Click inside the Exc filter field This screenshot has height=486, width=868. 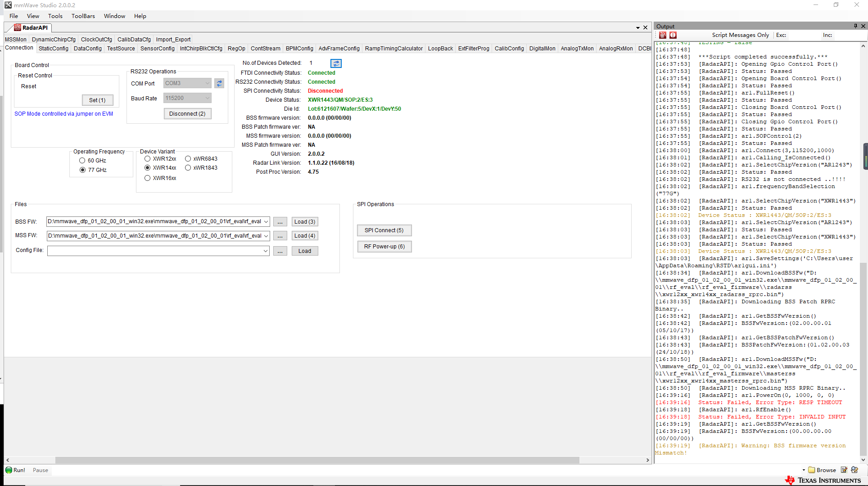pos(806,35)
